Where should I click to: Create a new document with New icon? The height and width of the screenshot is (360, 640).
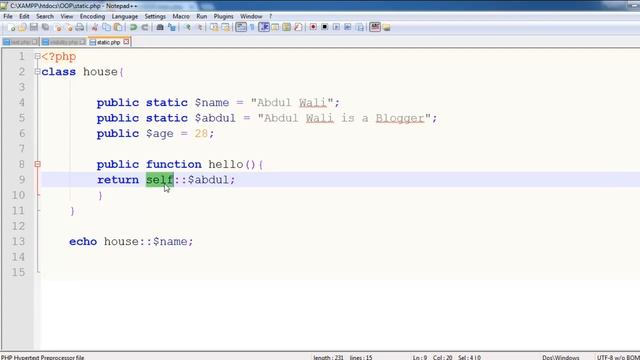[11, 27]
